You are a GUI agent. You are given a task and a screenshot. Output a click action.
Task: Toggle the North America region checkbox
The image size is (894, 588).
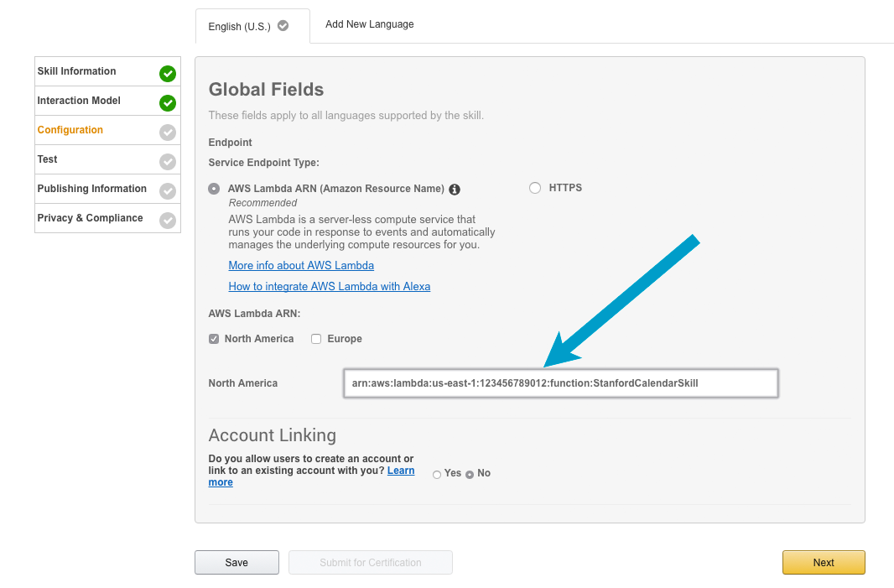click(x=214, y=339)
